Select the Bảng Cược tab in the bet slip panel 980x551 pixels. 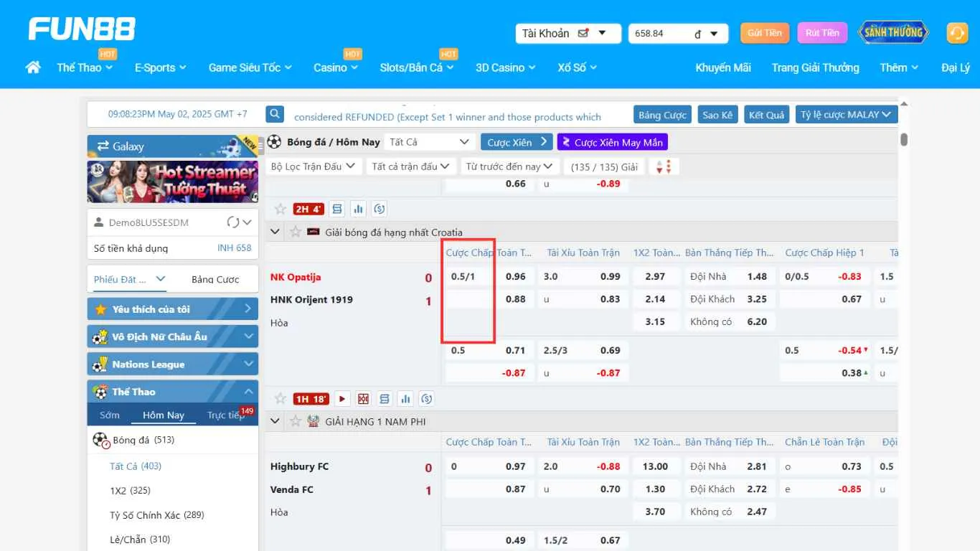tap(215, 279)
